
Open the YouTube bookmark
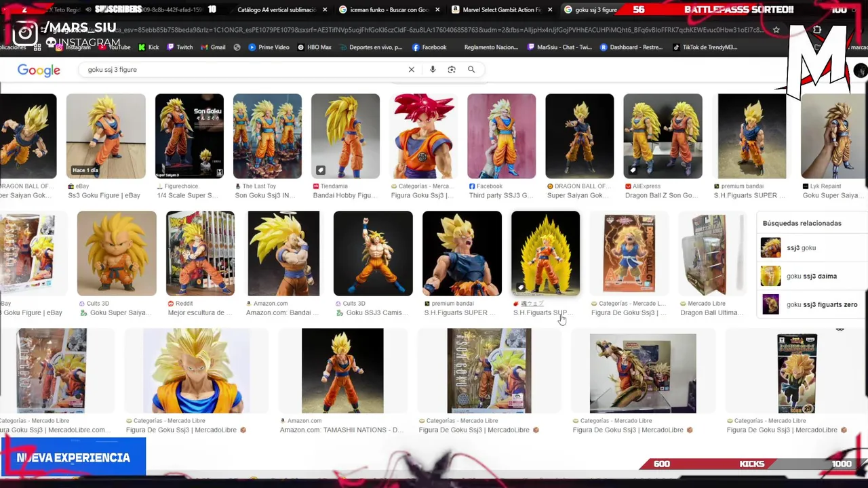(115, 47)
